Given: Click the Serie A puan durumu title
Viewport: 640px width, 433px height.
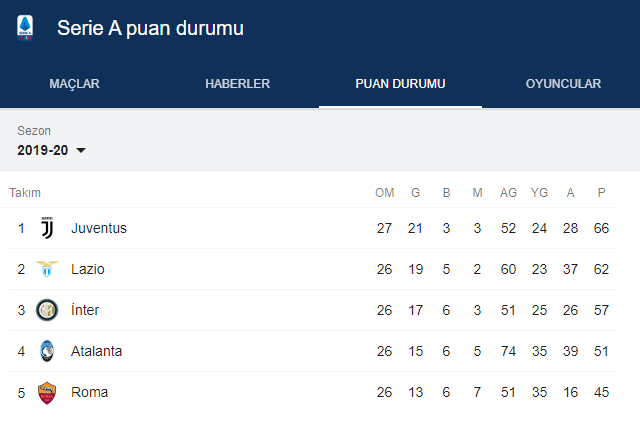Looking at the screenshot, I should [x=150, y=28].
